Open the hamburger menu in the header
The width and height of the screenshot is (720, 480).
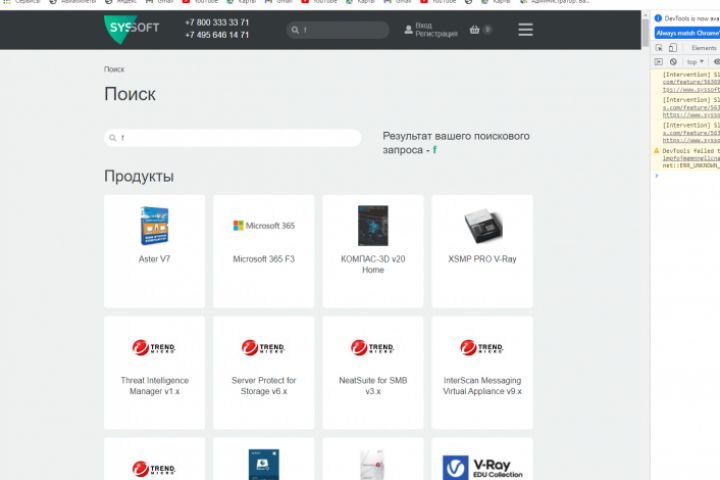point(525,29)
